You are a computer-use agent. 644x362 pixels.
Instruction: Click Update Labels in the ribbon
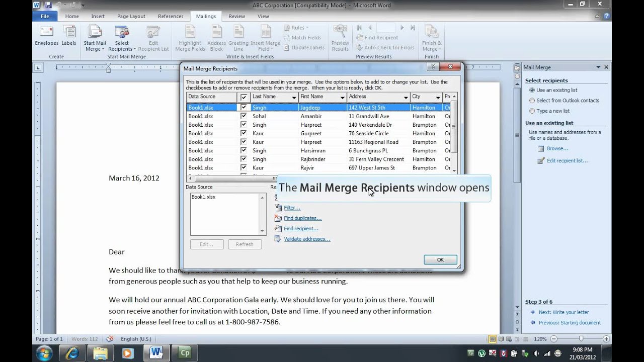[x=304, y=48]
